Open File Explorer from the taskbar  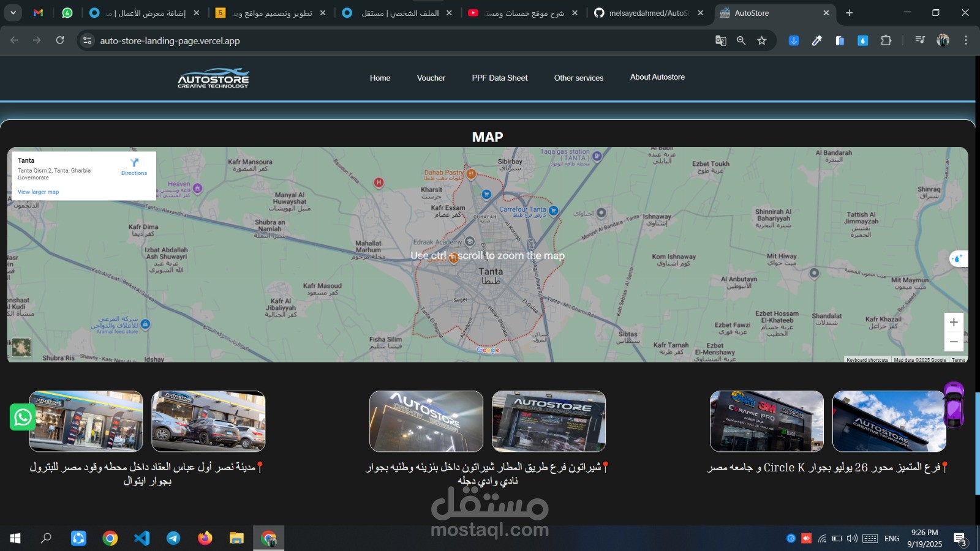tap(237, 538)
